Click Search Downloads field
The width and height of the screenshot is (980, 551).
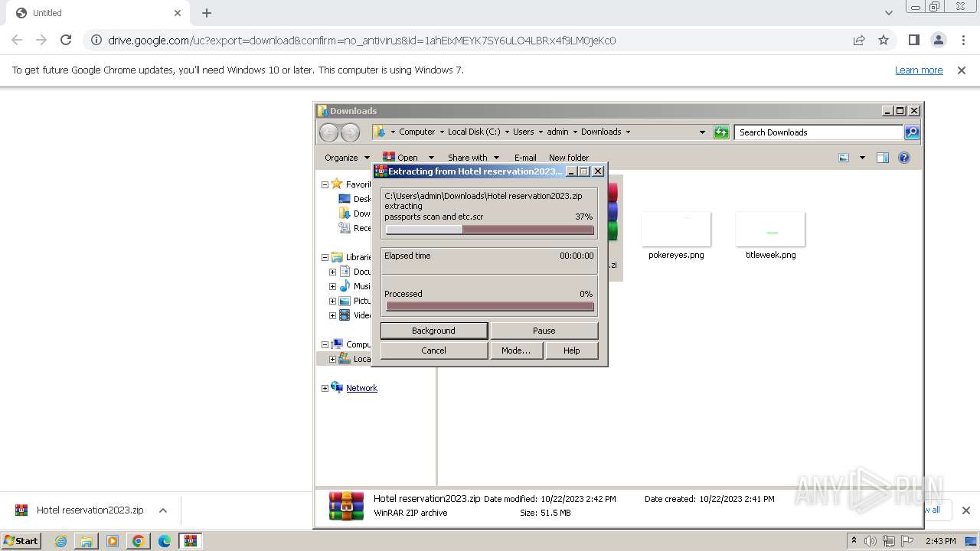click(818, 132)
